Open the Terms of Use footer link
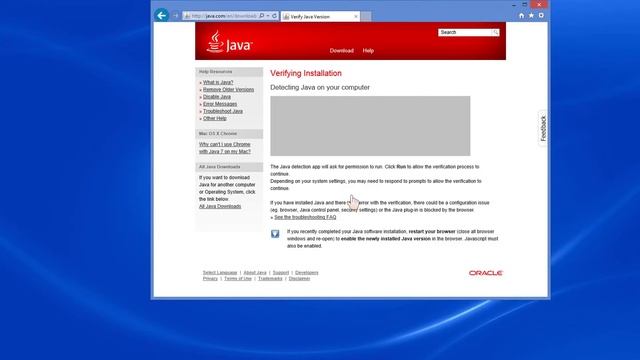This screenshot has height=360, width=640. (x=238, y=279)
